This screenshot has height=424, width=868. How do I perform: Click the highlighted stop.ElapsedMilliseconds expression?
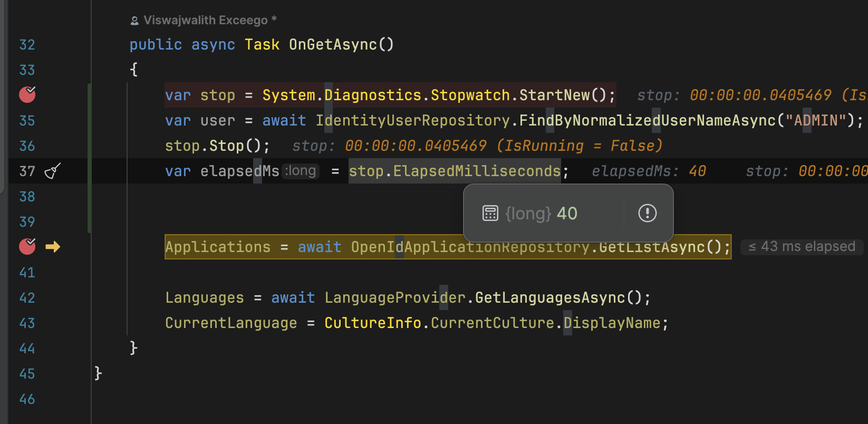(x=455, y=171)
